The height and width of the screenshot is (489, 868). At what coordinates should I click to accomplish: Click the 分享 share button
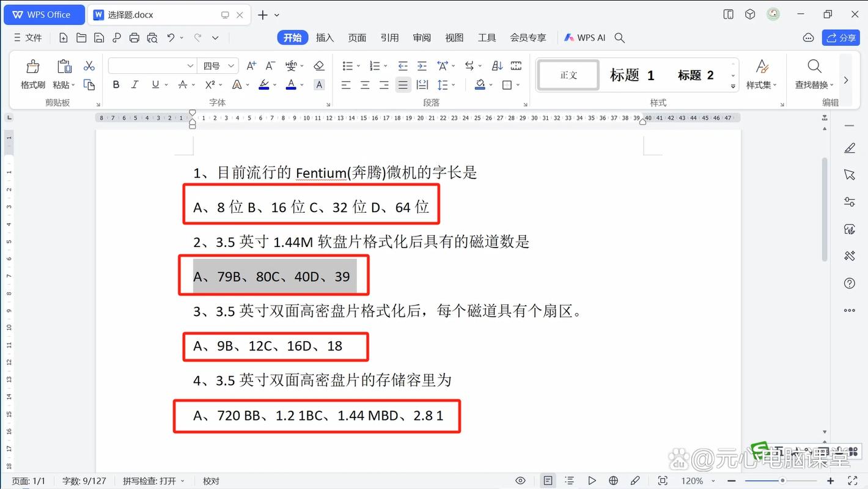click(x=840, y=37)
